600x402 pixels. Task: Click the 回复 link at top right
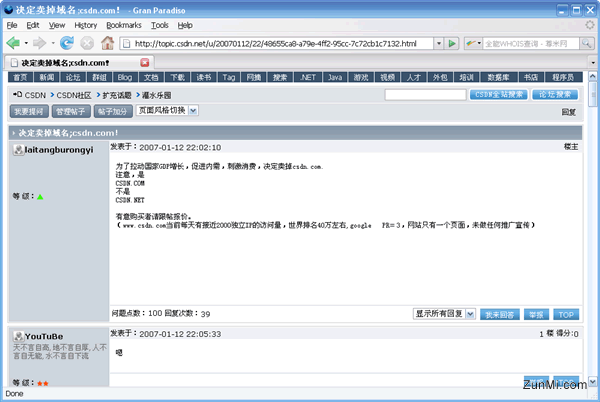pyautogui.click(x=569, y=112)
